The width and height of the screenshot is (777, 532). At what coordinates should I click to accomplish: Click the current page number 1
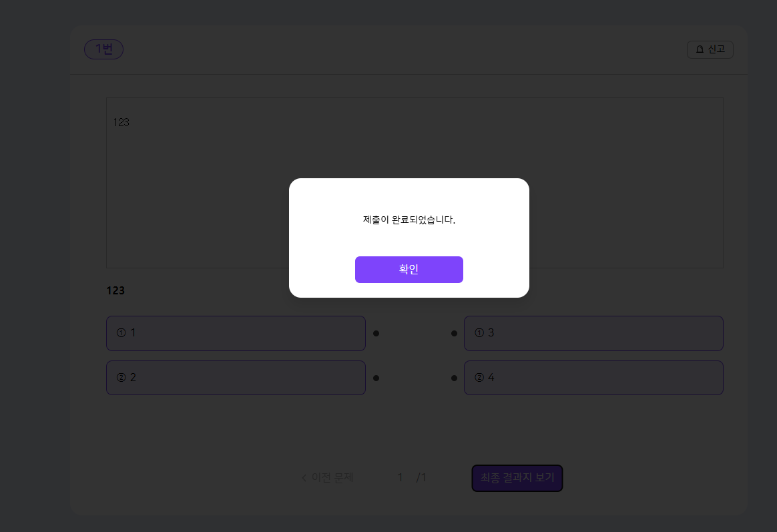[x=400, y=477]
